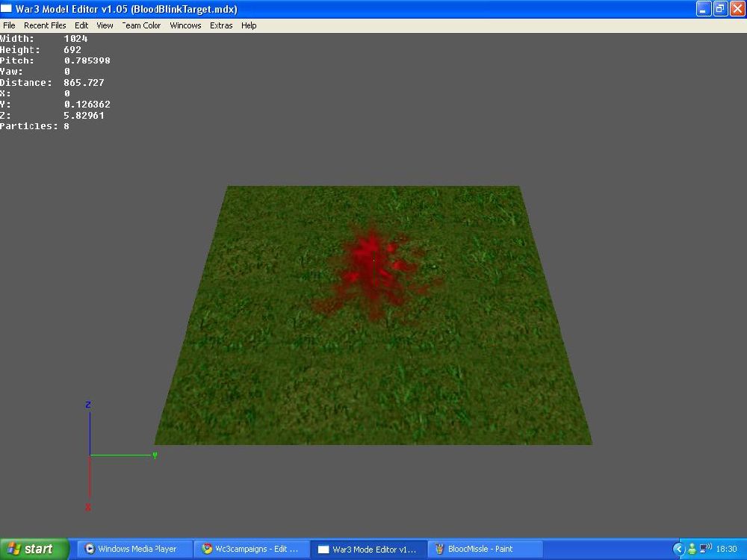This screenshot has height=560, width=747.
Task: Click the red X axis label
Action: click(88, 508)
